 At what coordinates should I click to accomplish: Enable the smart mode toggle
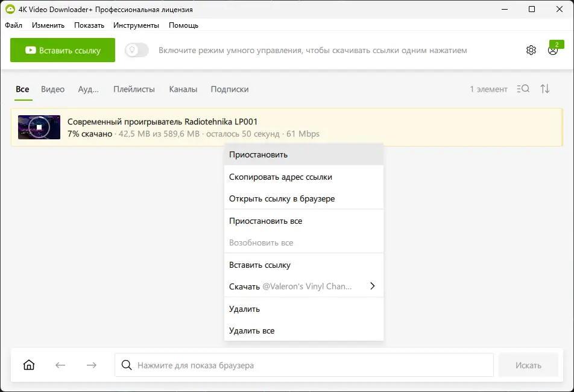137,50
